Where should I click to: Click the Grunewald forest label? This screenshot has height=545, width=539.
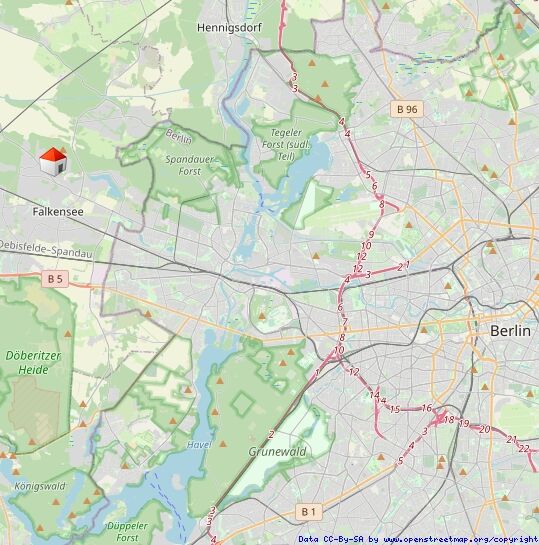click(x=277, y=452)
